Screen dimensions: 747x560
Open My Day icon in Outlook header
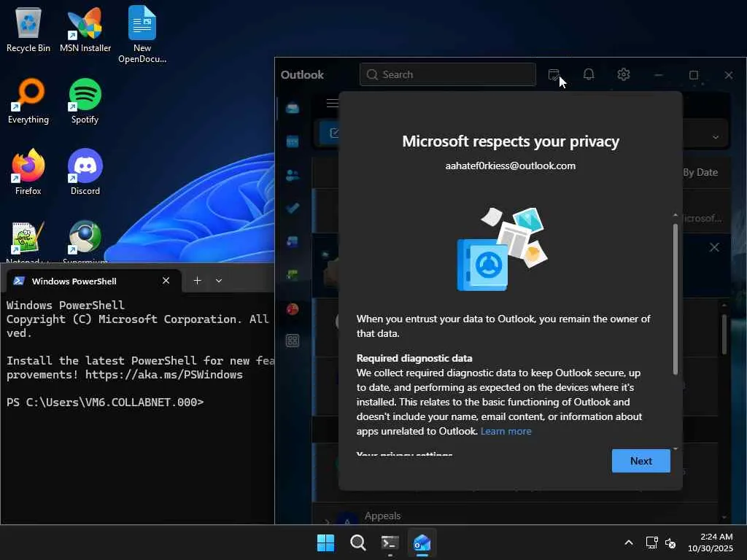point(554,75)
